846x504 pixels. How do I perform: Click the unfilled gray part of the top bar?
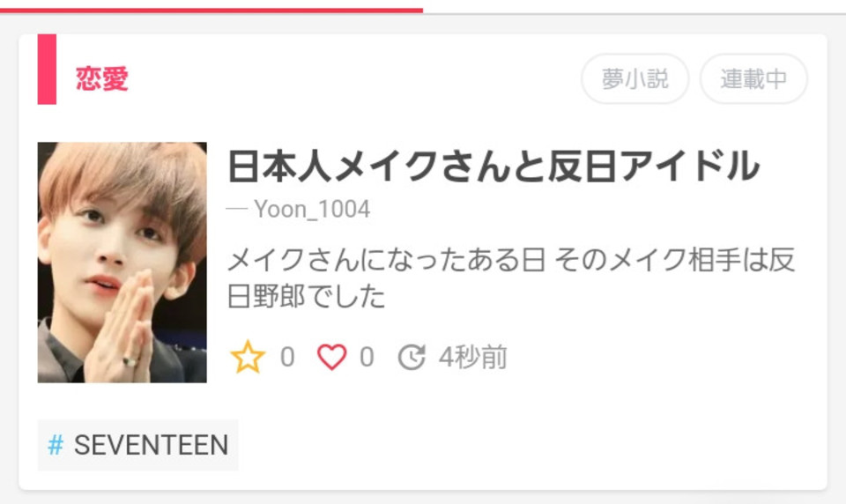pyautogui.click(x=634, y=11)
